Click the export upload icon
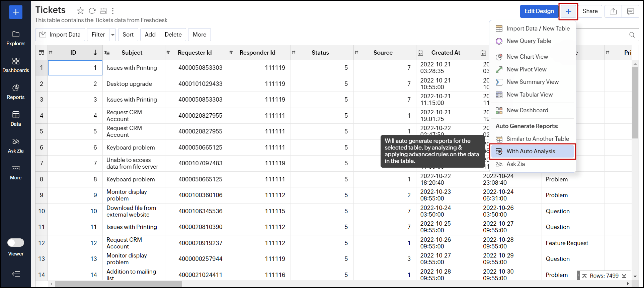 [613, 11]
